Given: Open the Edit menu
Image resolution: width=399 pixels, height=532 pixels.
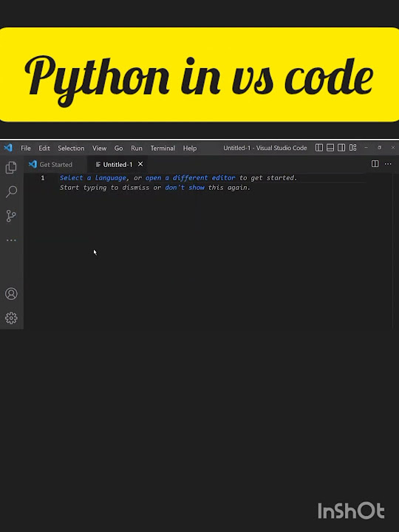Looking at the screenshot, I should pyautogui.click(x=44, y=149).
